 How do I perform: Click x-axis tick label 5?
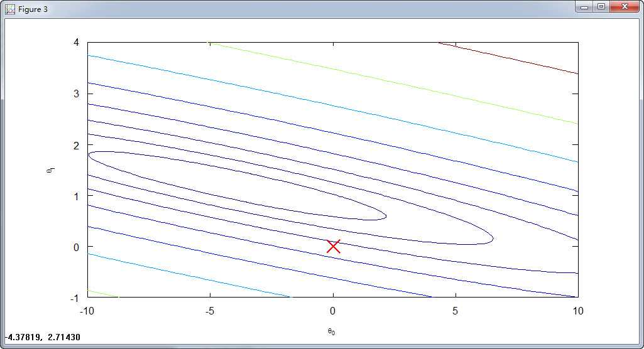(455, 311)
